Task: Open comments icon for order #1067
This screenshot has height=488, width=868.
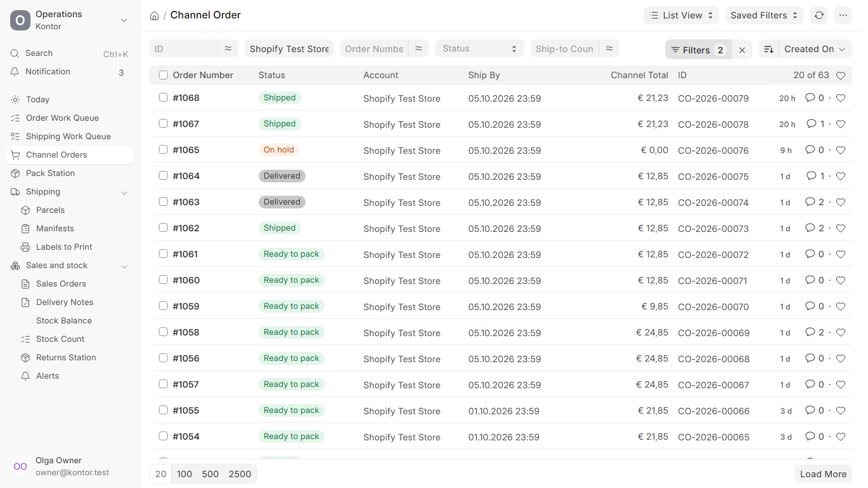Action: 811,124
